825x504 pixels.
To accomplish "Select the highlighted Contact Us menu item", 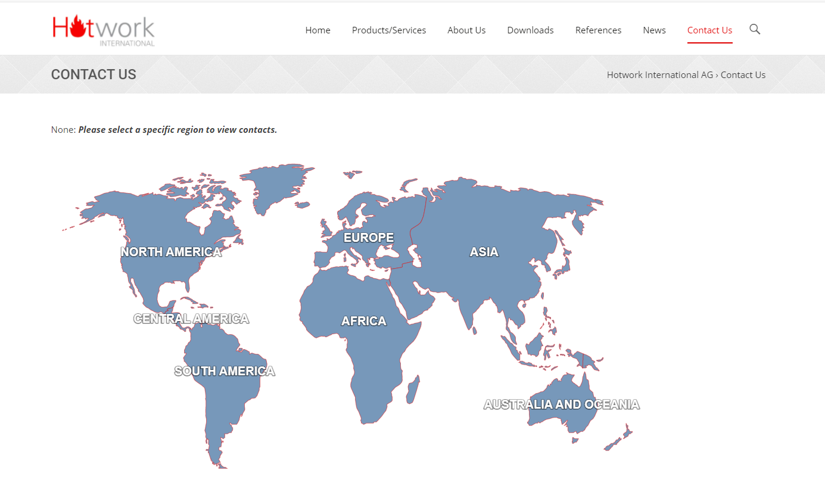I will (709, 30).
